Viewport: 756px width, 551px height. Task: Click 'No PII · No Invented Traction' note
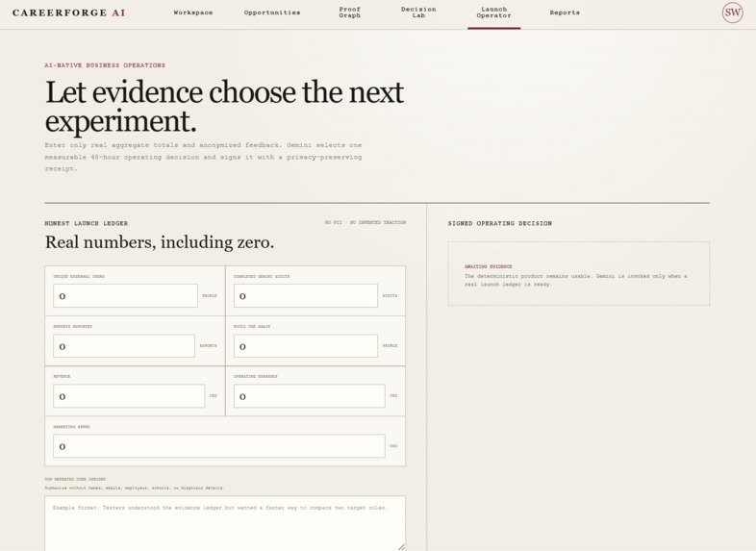tap(365, 223)
